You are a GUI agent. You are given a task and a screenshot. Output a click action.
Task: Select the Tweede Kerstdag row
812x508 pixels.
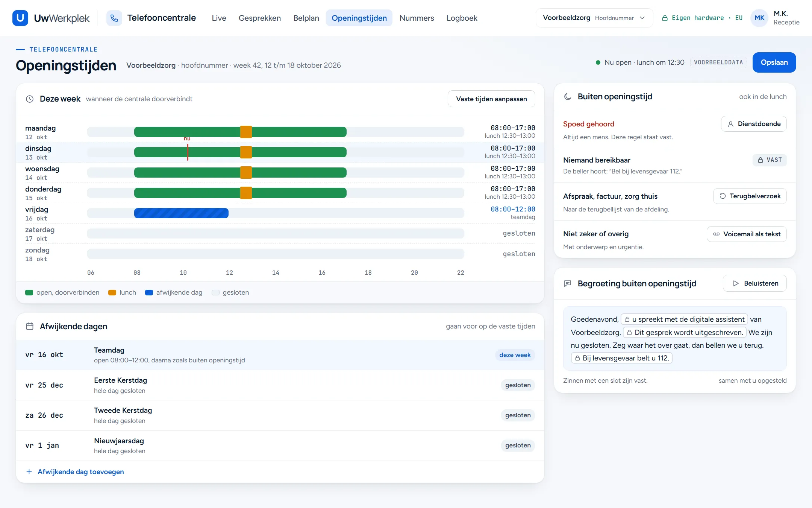coord(280,415)
